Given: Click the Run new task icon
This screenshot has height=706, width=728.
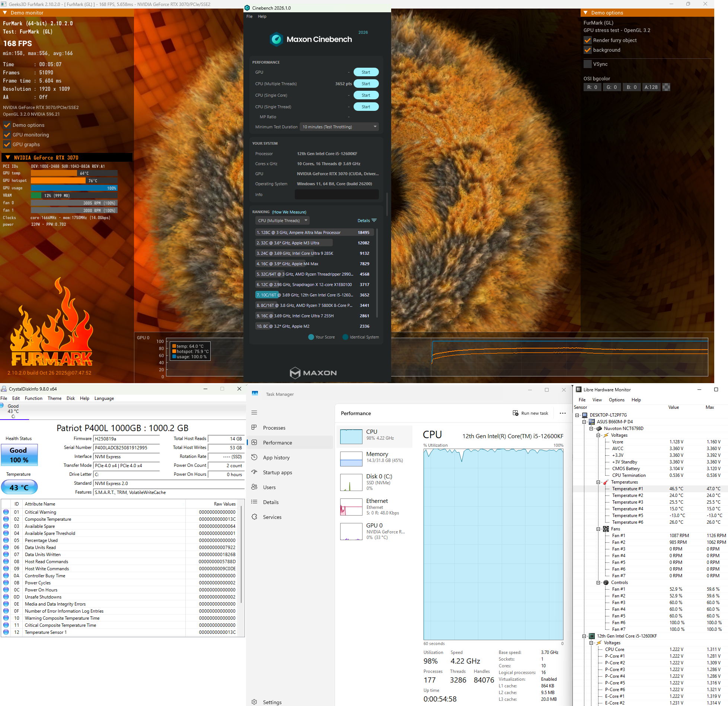Looking at the screenshot, I should [x=515, y=413].
